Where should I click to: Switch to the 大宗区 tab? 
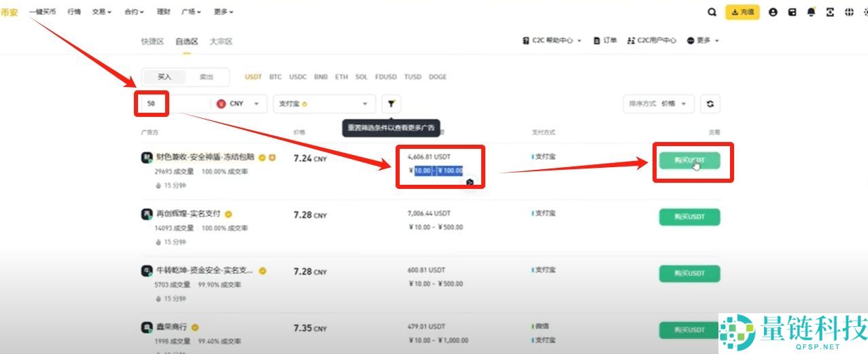(x=221, y=41)
